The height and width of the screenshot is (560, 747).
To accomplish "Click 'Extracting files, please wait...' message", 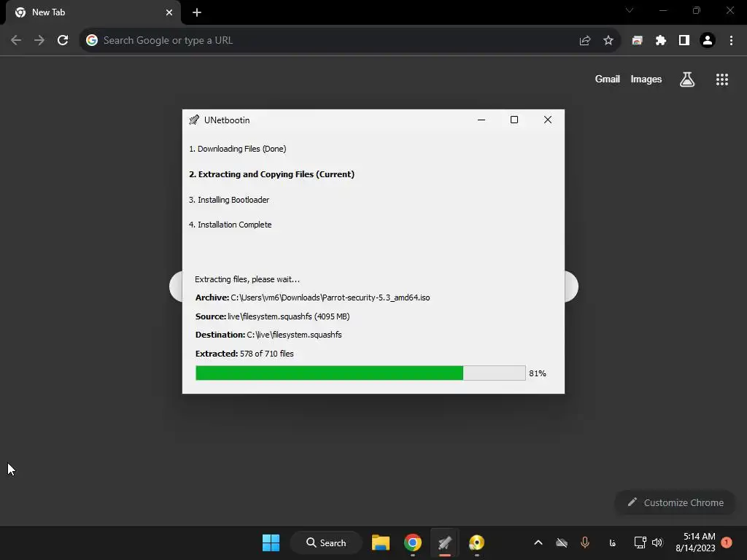I will click(x=247, y=279).
